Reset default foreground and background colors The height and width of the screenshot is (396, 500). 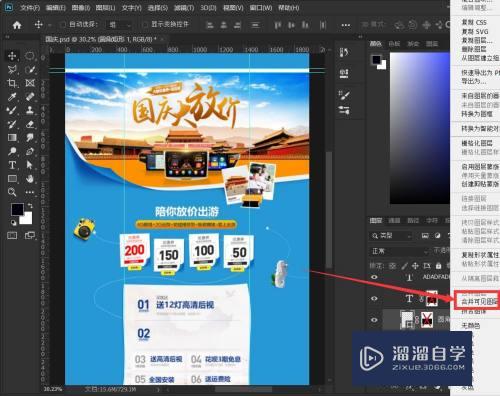(x=14, y=222)
